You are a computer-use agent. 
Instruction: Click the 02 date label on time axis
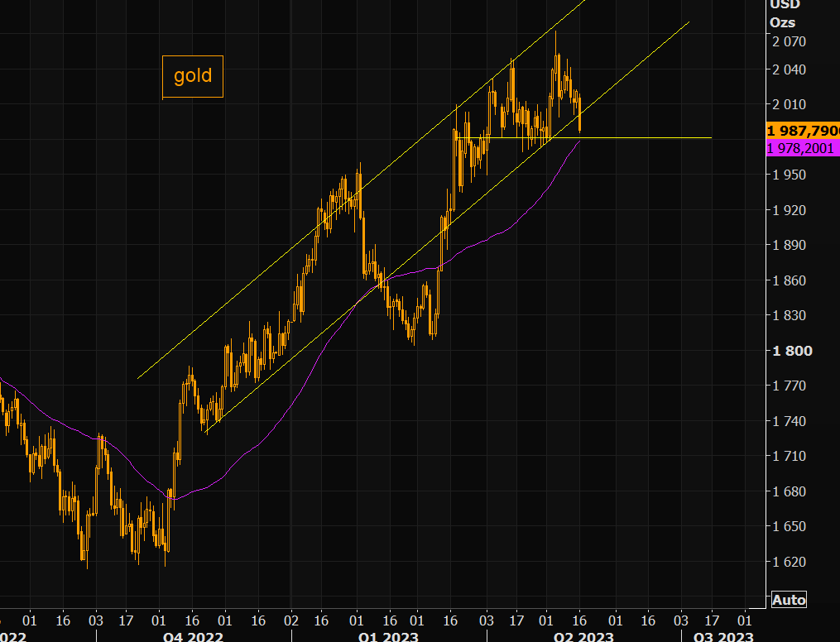pyautogui.click(x=290, y=621)
